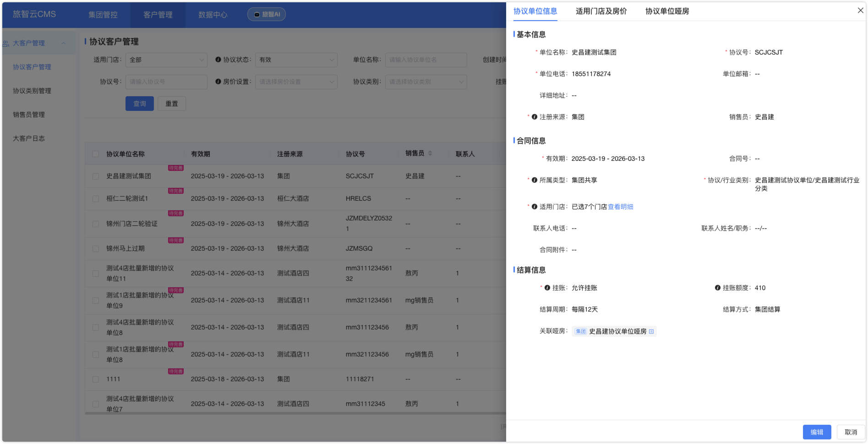Tick the checkbox for 测试4店批量新增的协议单位11 row
868x444 pixels.
(96, 274)
